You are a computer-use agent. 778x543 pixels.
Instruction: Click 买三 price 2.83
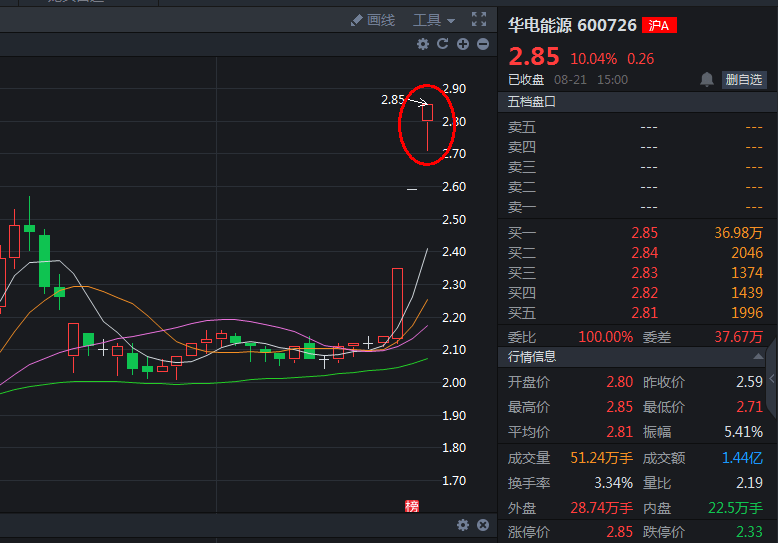coord(645,272)
